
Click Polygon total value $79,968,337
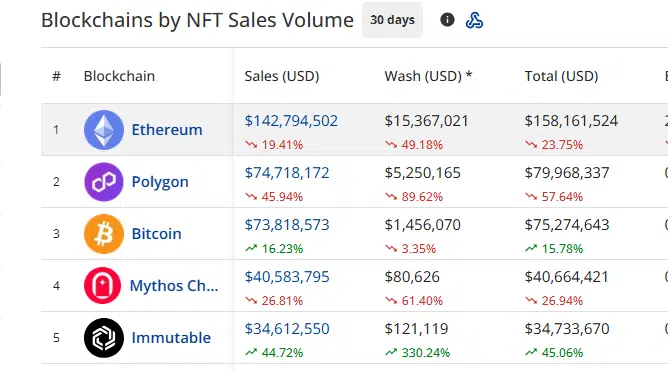(567, 173)
